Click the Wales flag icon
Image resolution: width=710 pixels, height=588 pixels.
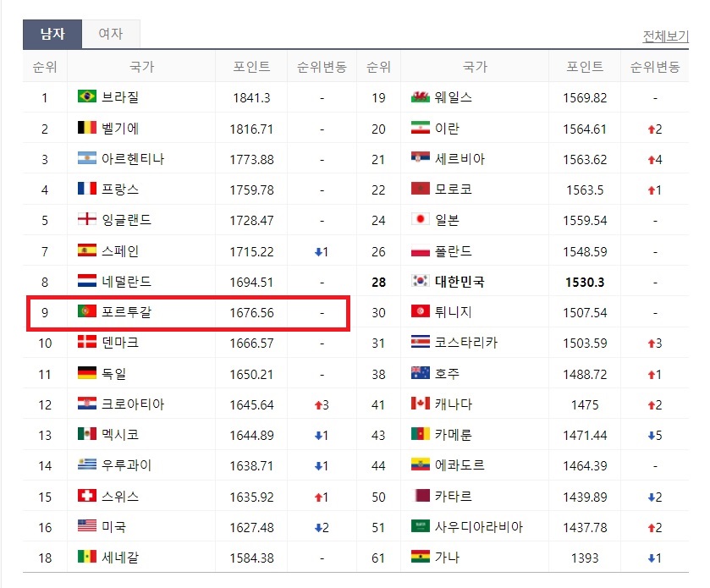421,96
